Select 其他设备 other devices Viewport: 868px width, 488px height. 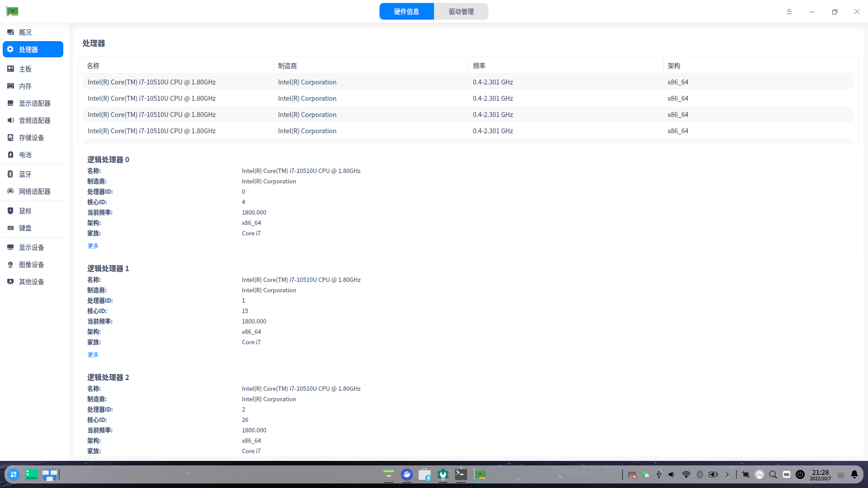[33, 282]
